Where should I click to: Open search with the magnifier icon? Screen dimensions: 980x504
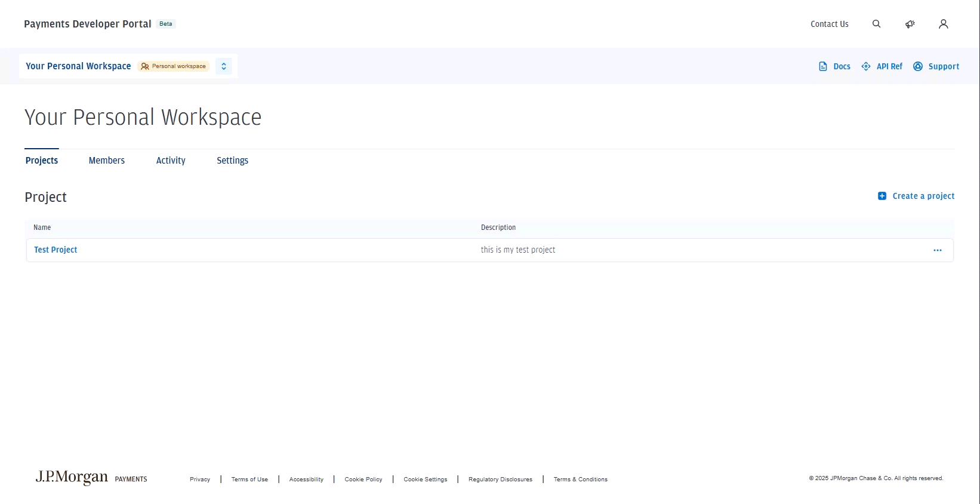[x=876, y=24]
